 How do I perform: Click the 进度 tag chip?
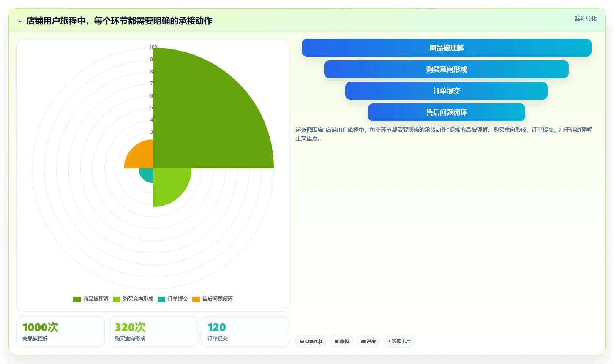click(x=368, y=341)
